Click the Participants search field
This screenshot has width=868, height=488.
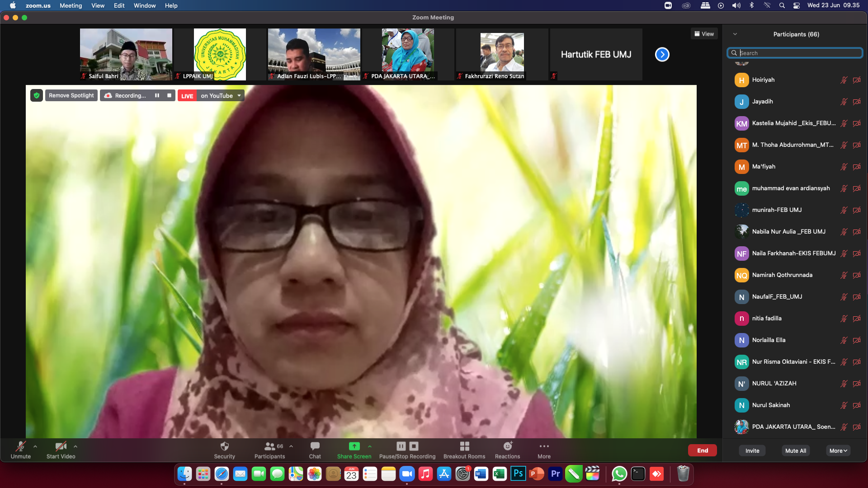[795, 53]
